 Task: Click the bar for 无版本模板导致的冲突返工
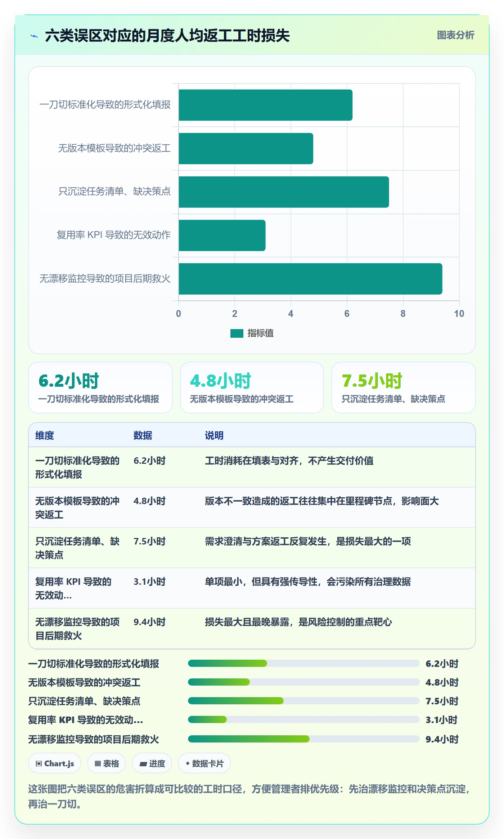(246, 148)
